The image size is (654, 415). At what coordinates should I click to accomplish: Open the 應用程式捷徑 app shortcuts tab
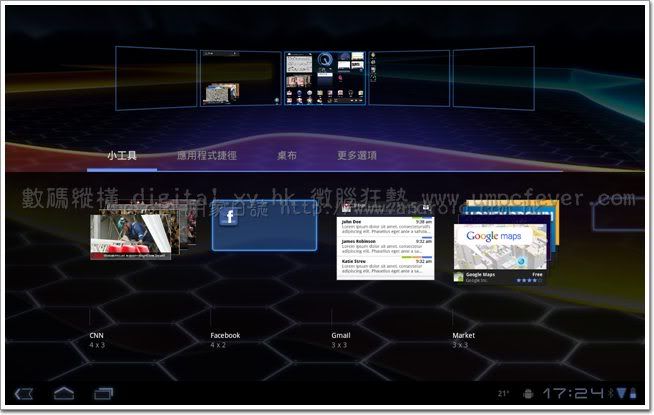point(206,156)
